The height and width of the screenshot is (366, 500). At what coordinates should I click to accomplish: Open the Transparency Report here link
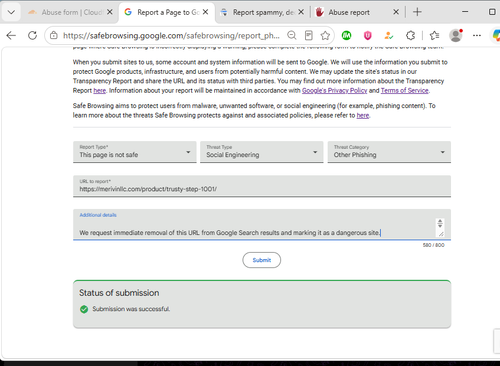tap(99, 91)
